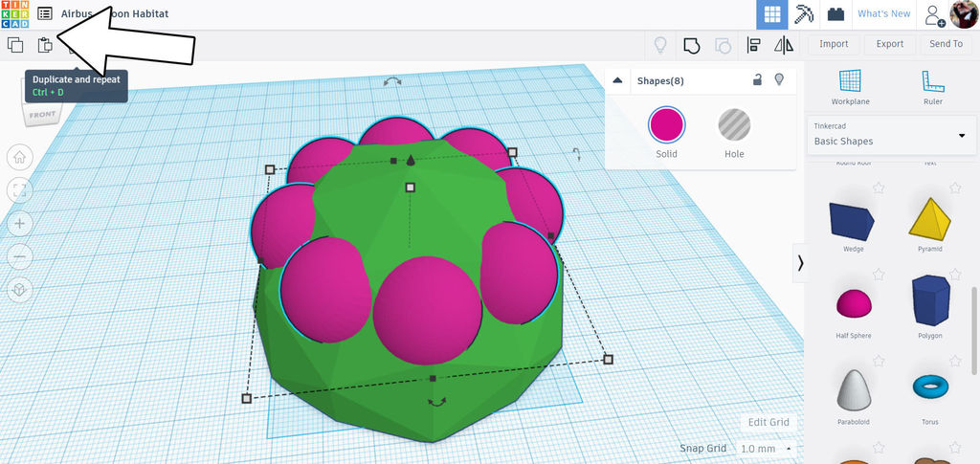
Task: Collapse the shapes sidebar with the chevron
Action: (x=800, y=263)
